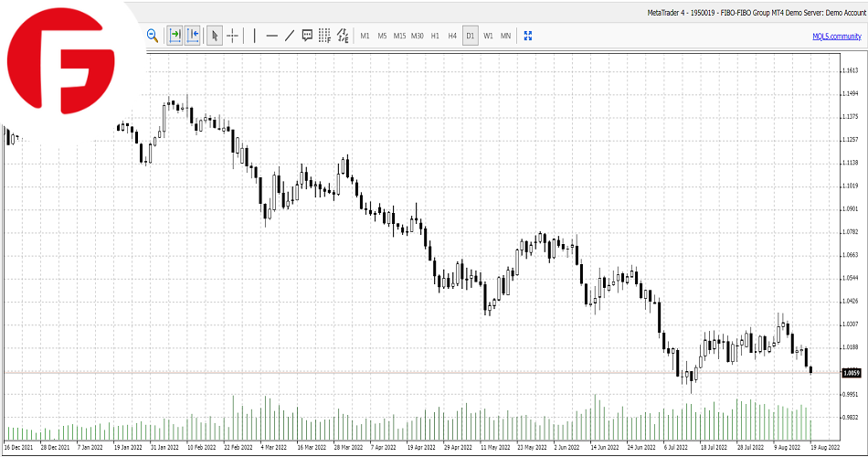This screenshot has width=868, height=457.
Task: Switch to the M1 timeframe
Action: (x=365, y=36)
